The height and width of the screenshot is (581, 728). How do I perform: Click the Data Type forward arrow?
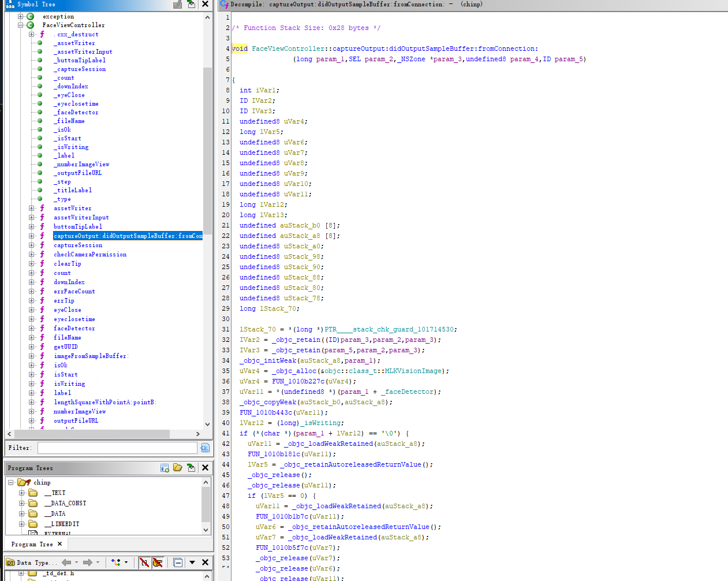click(x=87, y=563)
